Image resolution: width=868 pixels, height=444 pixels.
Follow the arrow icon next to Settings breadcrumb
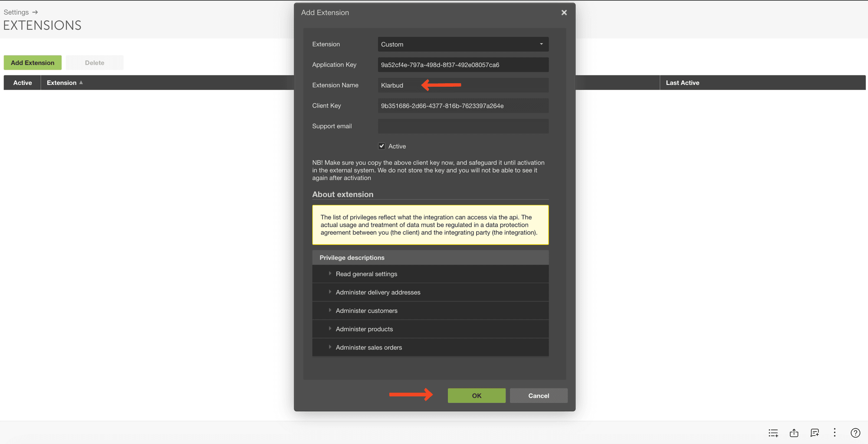[x=35, y=12]
